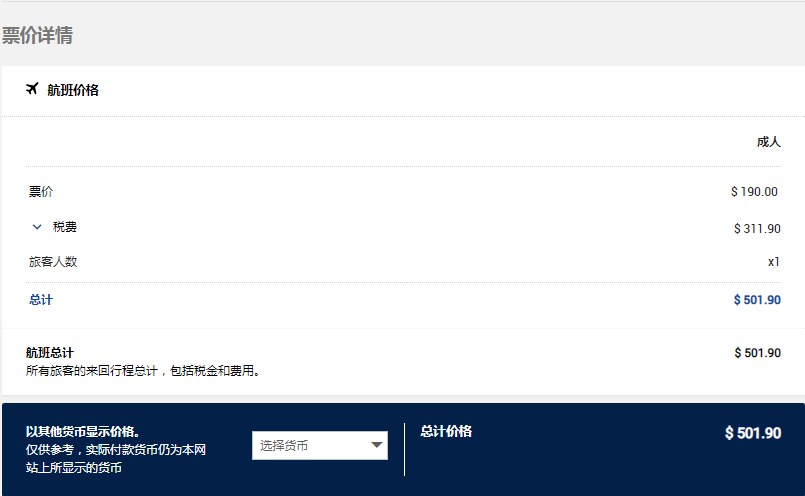Click the blue 总计 label
805x496 pixels.
coord(41,300)
